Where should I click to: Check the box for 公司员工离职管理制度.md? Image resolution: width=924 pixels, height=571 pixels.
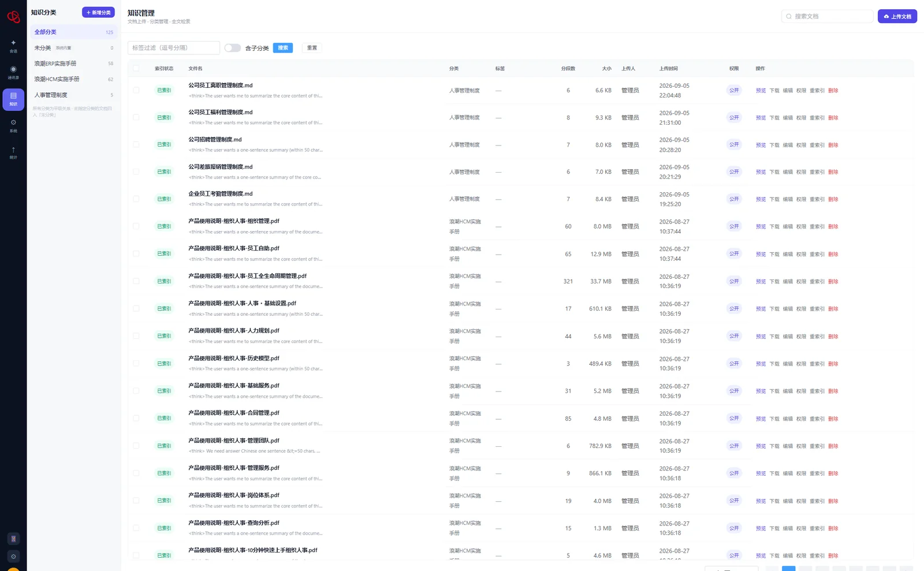coord(136,90)
